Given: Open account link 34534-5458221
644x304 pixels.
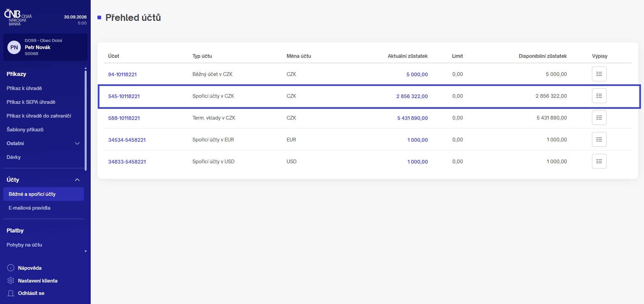Looking at the screenshot, I should [x=127, y=140].
